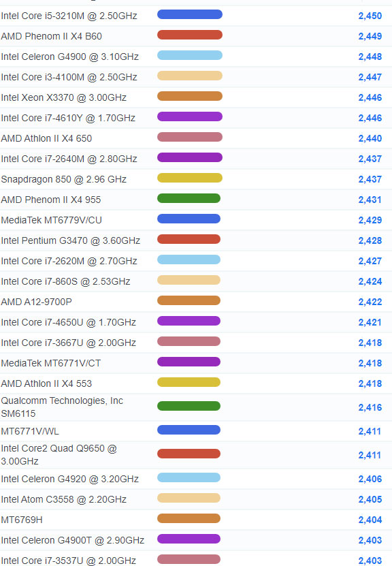
Task: Open Intel Core2 Quad Q9650 @ 3.00GHz
Action: 59,455
